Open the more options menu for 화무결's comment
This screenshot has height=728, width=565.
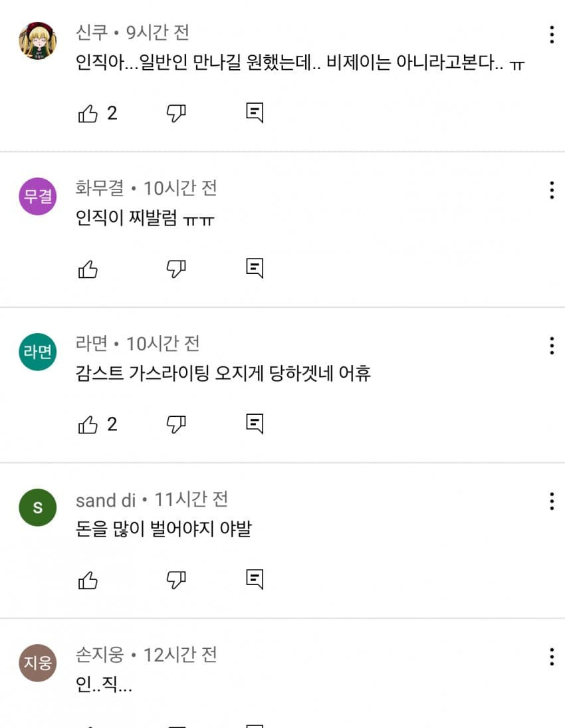point(552,190)
